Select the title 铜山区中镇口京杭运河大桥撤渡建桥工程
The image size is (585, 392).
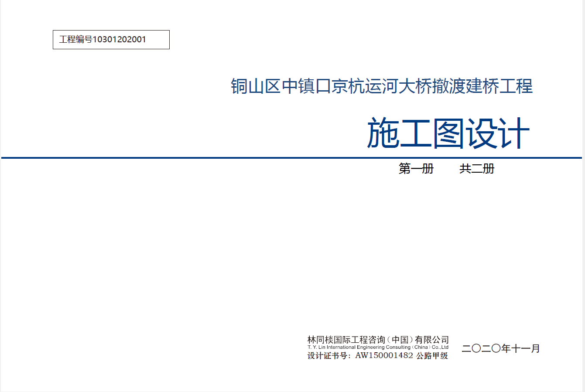(x=382, y=86)
